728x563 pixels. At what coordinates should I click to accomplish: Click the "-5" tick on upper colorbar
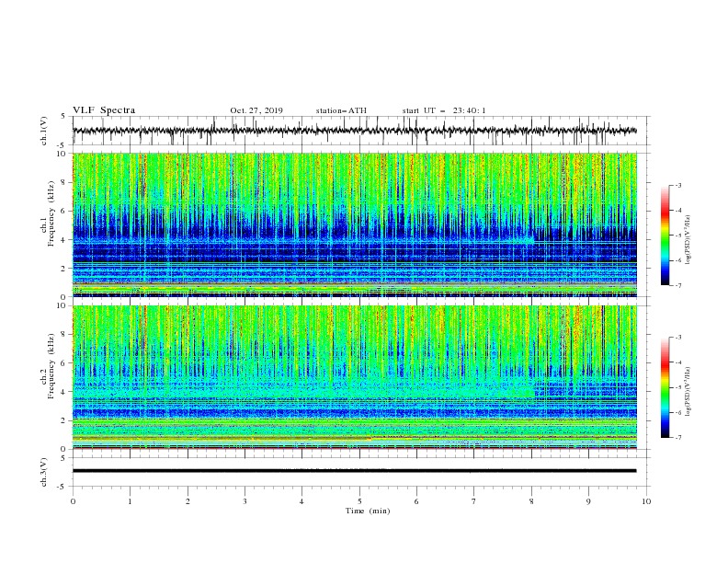pyautogui.click(x=678, y=236)
